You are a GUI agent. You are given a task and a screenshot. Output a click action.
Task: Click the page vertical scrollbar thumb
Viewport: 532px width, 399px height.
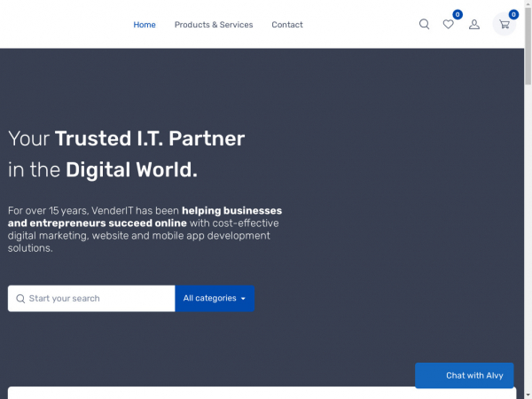pyautogui.click(x=528, y=46)
